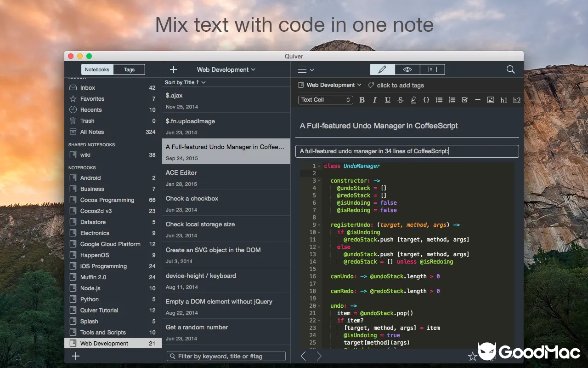The image size is (588, 368).
Task: Open the search magnifier in Quiver
Action: [x=510, y=69]
